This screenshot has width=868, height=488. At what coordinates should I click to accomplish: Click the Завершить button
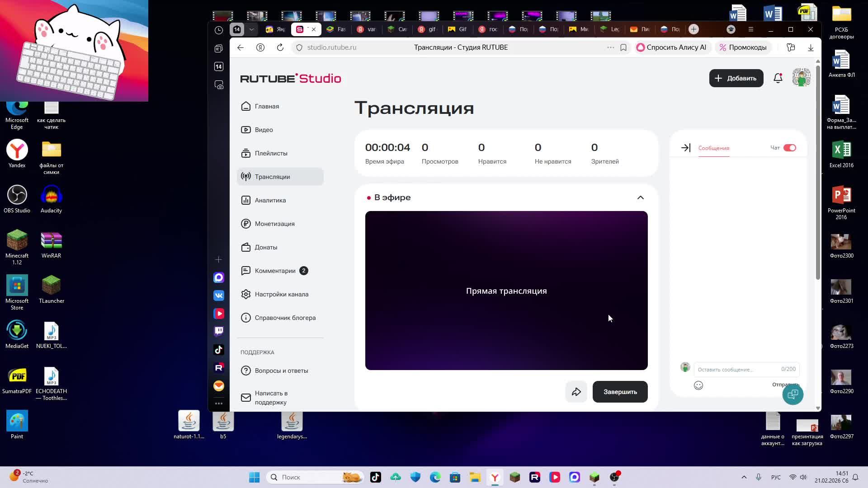(x=620, y=392)
